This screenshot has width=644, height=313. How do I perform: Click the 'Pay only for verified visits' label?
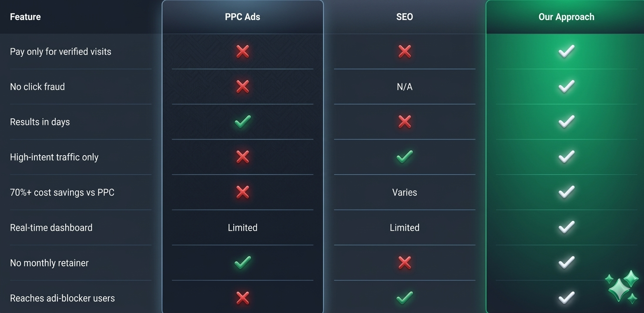[x=60, y=52]
